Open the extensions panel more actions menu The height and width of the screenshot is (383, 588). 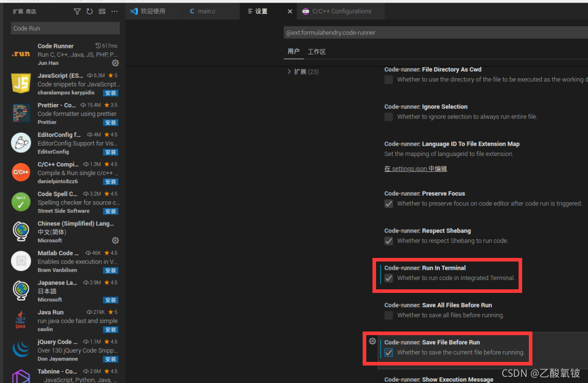[114, 12]
